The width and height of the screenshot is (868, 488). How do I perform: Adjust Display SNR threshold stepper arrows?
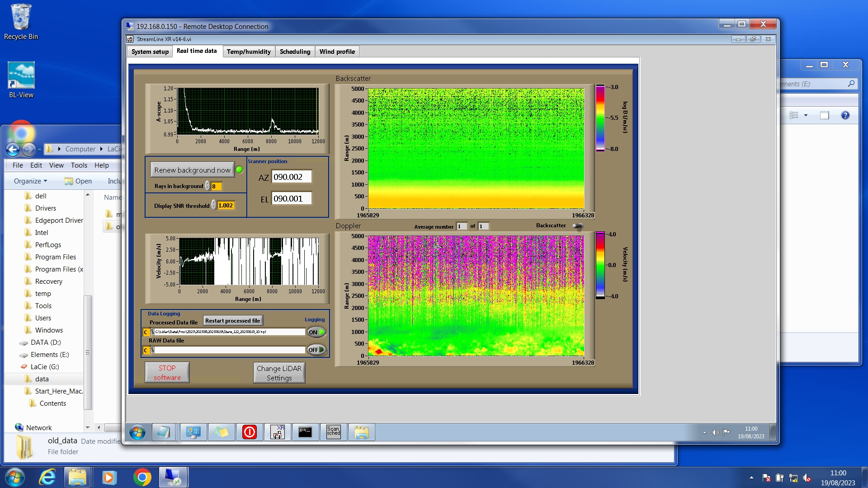[214, 206]
